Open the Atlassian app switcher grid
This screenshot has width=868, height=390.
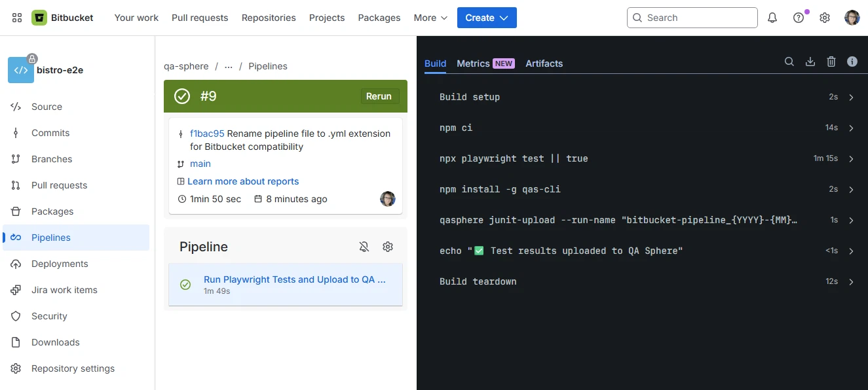tap(16, 18)
